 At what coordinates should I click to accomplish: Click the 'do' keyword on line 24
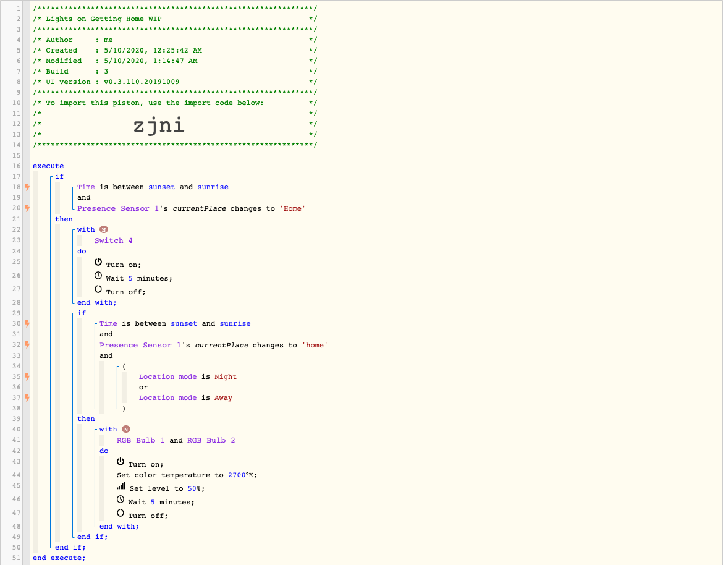(x=82, y=251)
